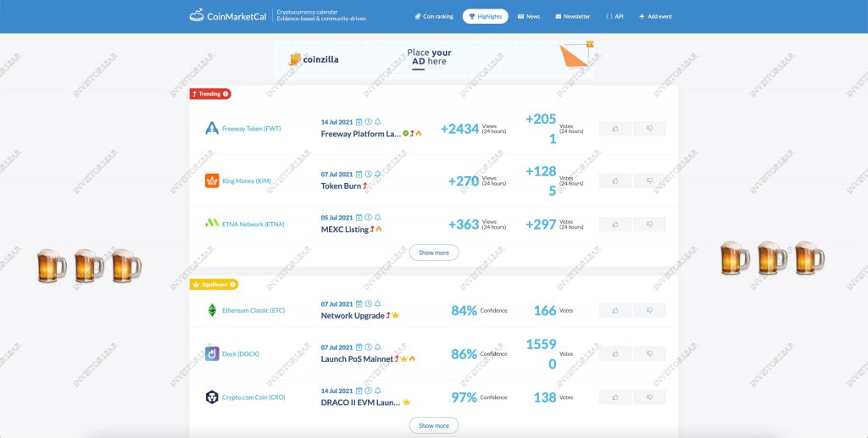Add MEXC Listing event to calendar
Screen dimensions: 868x438
pos(359,218)
